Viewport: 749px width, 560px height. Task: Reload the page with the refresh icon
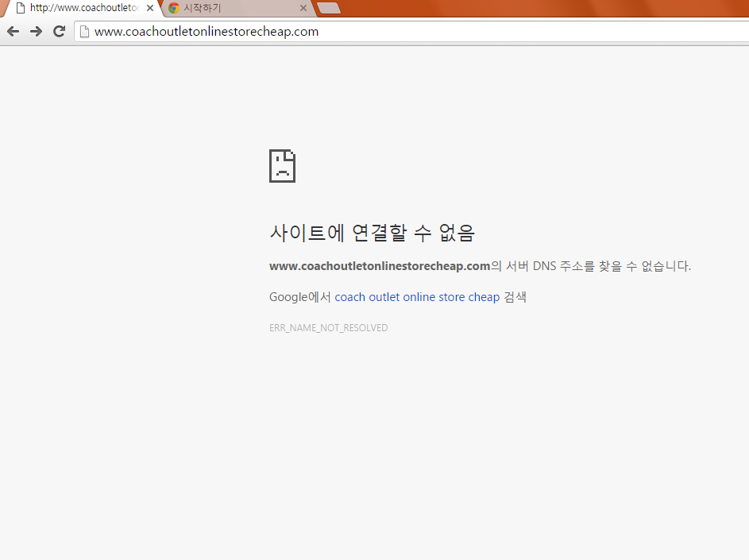[60, 32]
